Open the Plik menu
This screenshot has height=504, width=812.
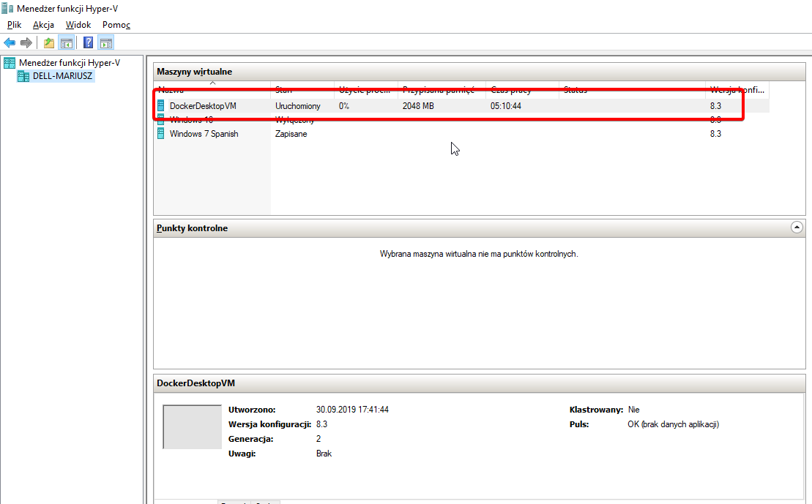point(14,25)
